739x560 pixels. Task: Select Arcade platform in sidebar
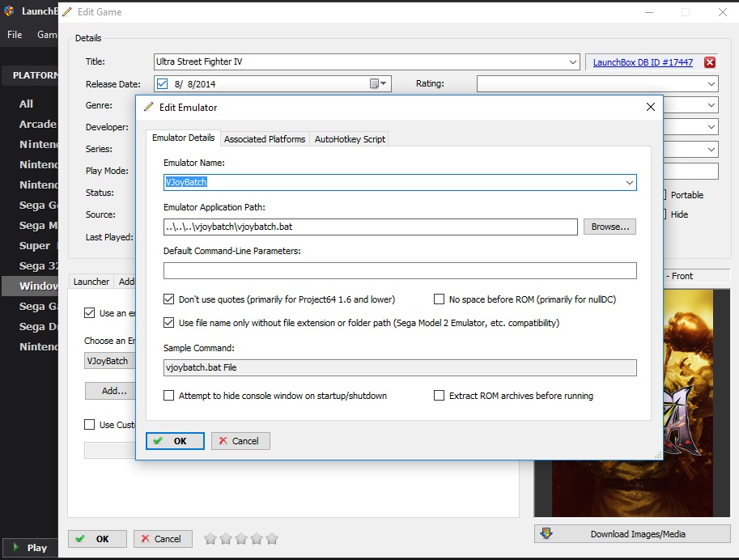pos(38,125)
